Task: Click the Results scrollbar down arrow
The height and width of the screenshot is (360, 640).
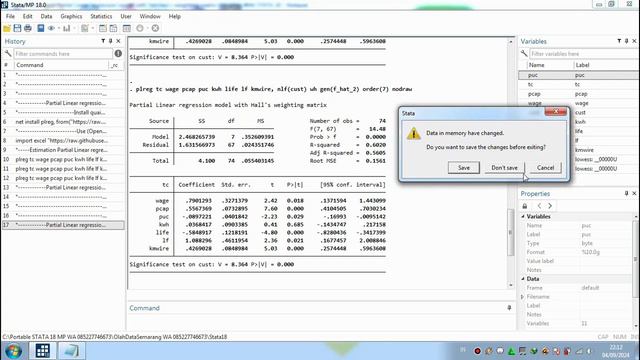Action: [511, 285]
